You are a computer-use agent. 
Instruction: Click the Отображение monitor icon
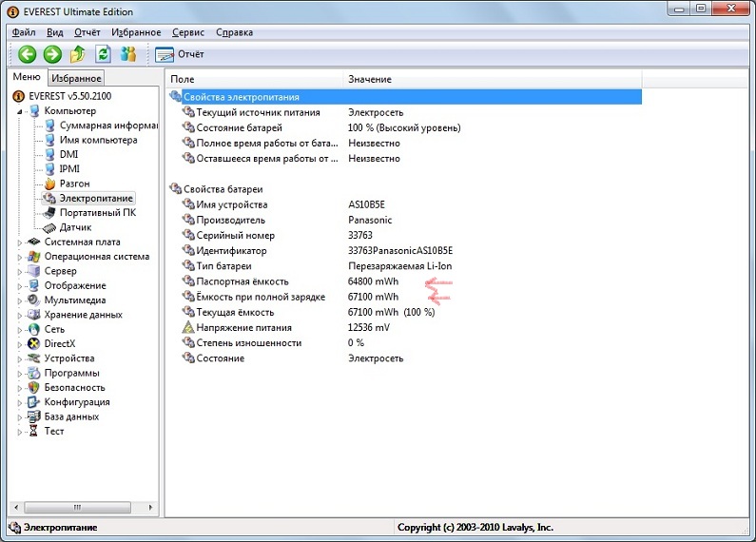33,285
